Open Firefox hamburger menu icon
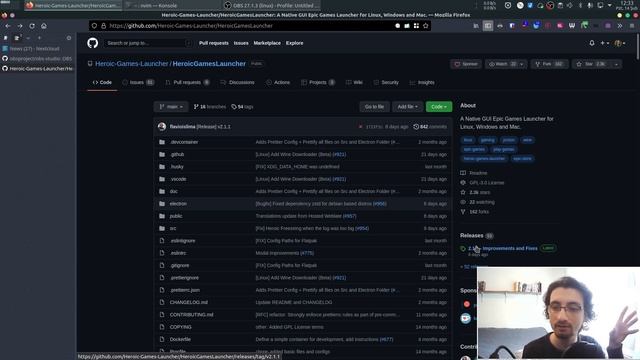This screenshot has height=360, width=640. [x=632, y=26]
